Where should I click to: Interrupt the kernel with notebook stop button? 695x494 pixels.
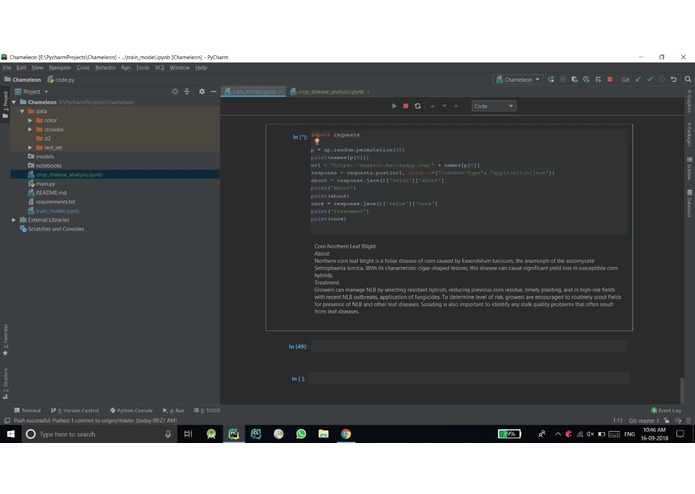click(406, 106)
